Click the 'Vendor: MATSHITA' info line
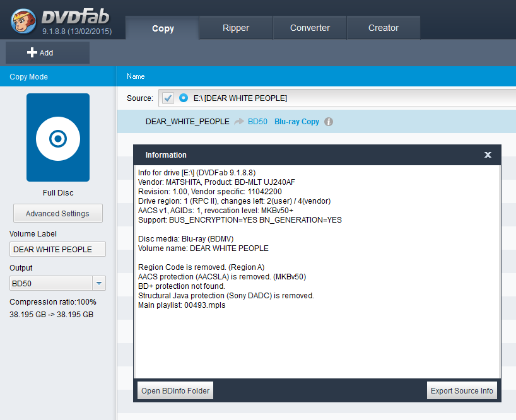Viewport: 516px width, 420px height. pos(216,182)
